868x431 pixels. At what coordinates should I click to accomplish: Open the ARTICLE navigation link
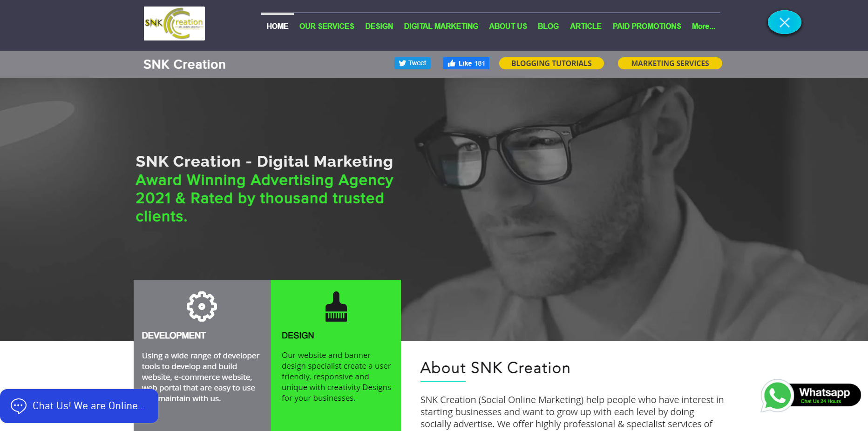pos(586,27)
